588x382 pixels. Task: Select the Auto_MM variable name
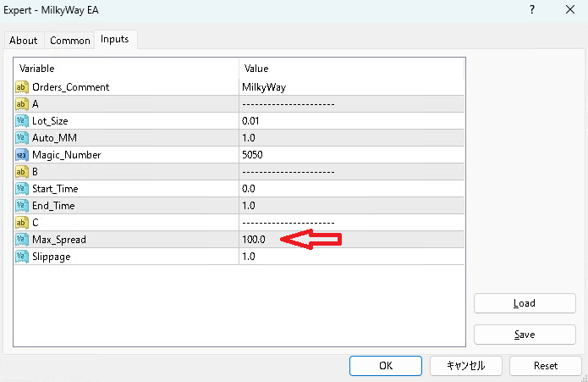[55, 138]
